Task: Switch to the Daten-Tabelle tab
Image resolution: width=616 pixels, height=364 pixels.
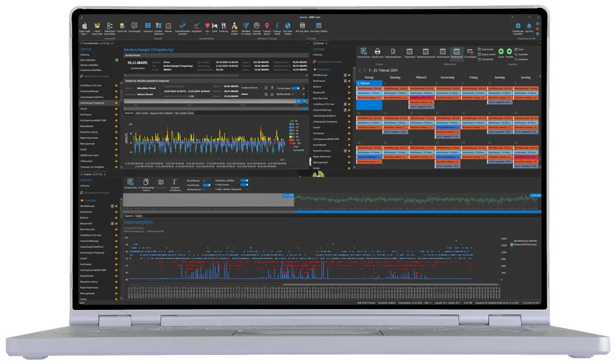Action: tap(143, 113)
